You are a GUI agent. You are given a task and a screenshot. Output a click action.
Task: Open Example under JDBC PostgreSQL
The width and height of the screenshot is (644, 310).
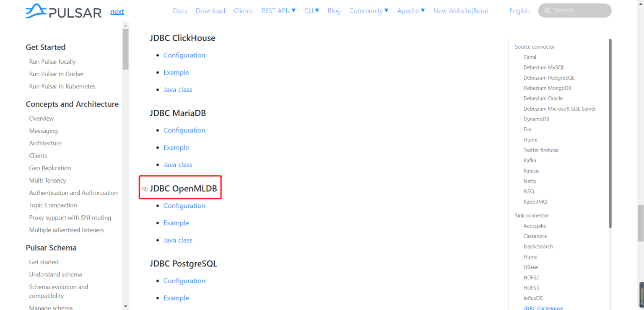176,298
